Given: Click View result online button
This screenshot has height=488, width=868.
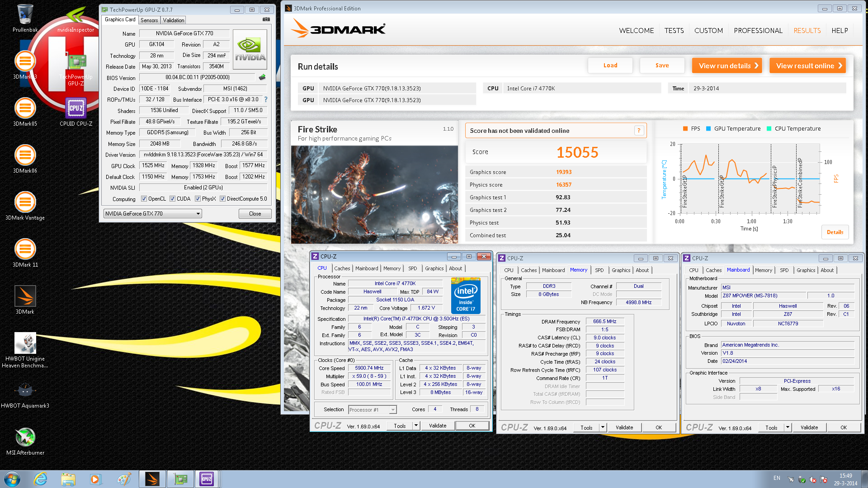Looking at the screenshot, I should (x=807, y=66).
